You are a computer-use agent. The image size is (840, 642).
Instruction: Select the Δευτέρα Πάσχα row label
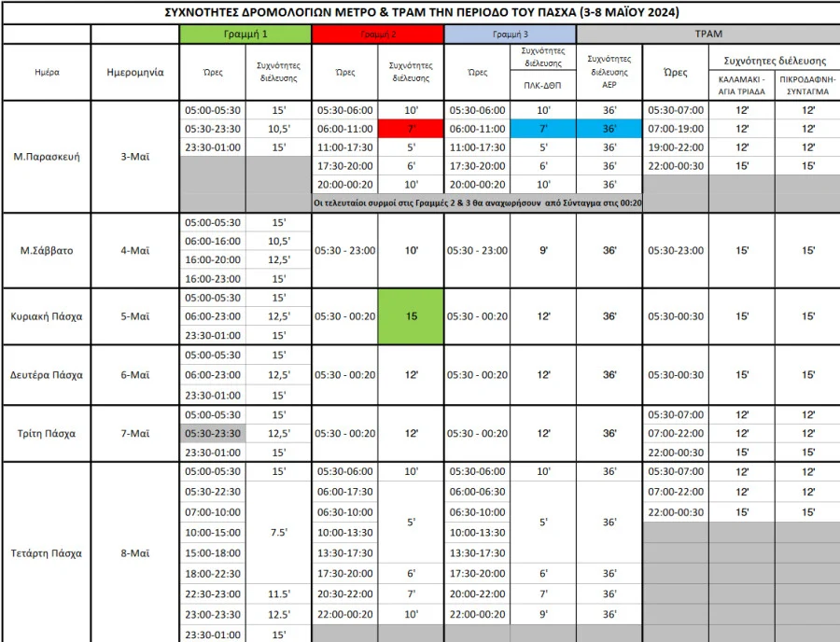click(47, 375)
